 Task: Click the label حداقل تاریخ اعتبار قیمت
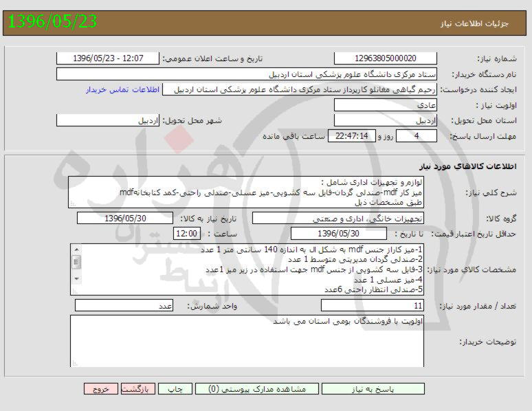point(474,234)
